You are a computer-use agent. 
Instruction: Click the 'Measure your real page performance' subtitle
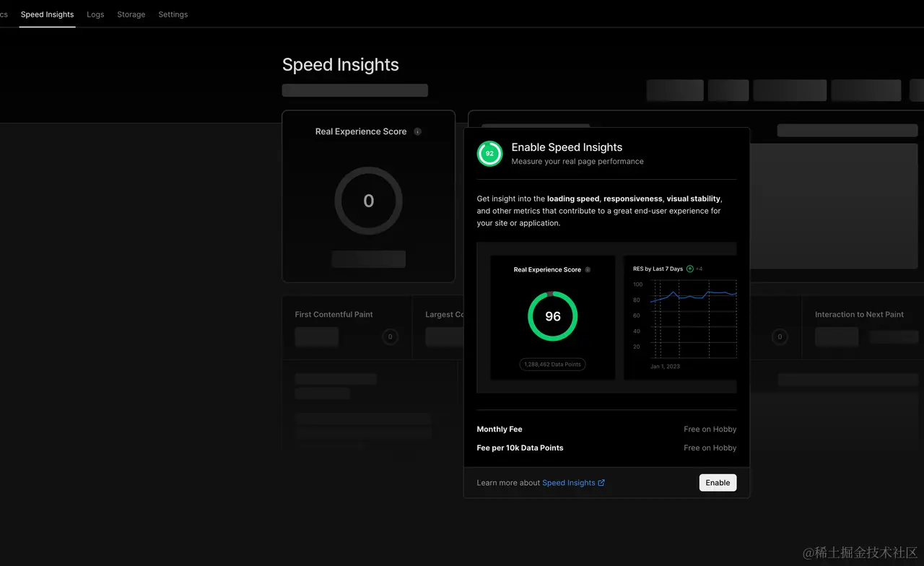577,162
